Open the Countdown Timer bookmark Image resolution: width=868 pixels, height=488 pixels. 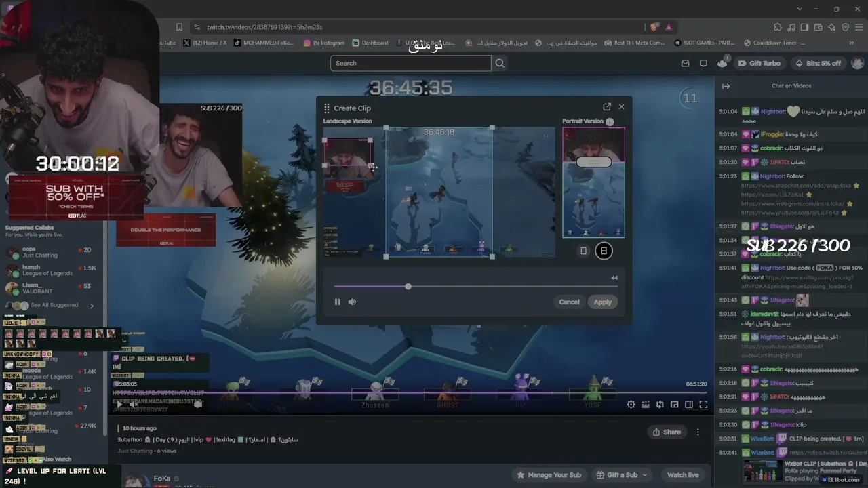[x=774, y=43]
